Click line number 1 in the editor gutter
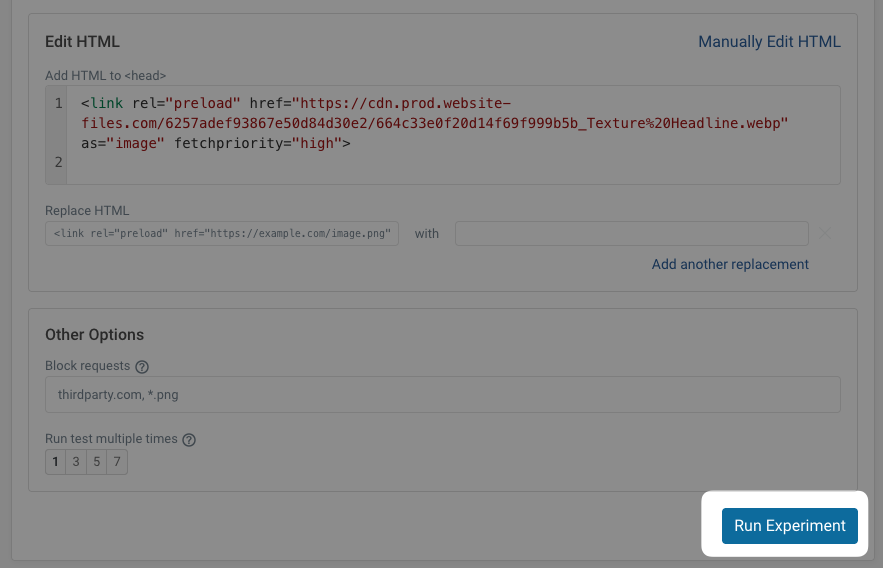 pyautogui.click(x=58, y=104)
